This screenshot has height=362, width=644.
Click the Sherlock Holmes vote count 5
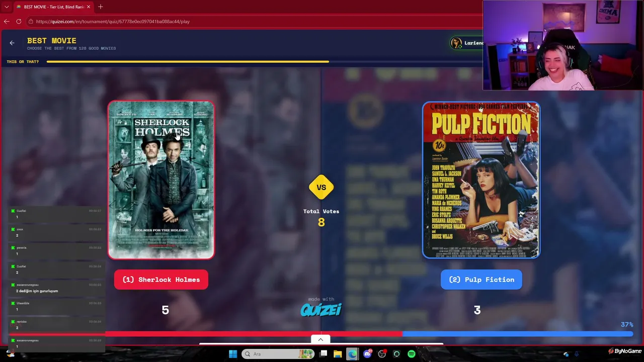pos(165,310)
